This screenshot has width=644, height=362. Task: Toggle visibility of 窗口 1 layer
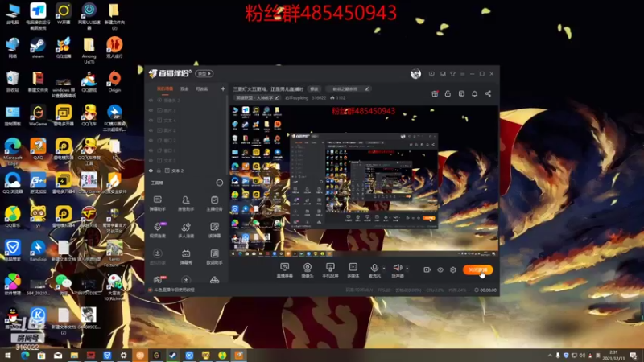coord(151,150)
